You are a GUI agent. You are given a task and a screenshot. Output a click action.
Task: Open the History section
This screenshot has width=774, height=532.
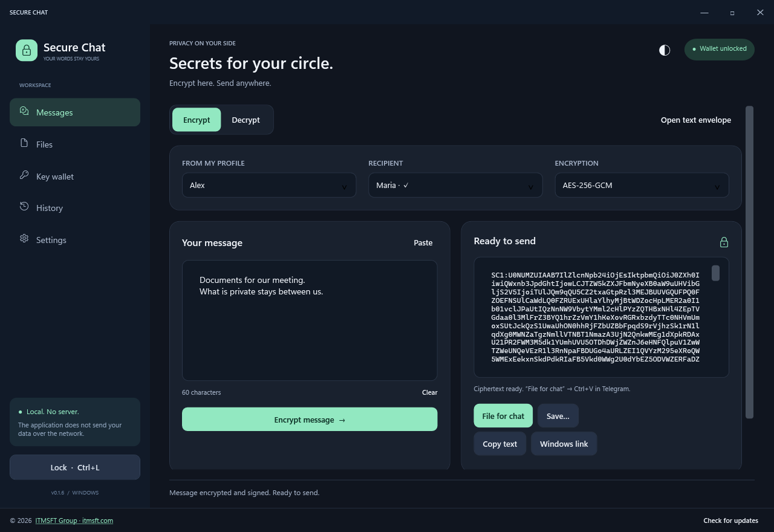(75, 208)
